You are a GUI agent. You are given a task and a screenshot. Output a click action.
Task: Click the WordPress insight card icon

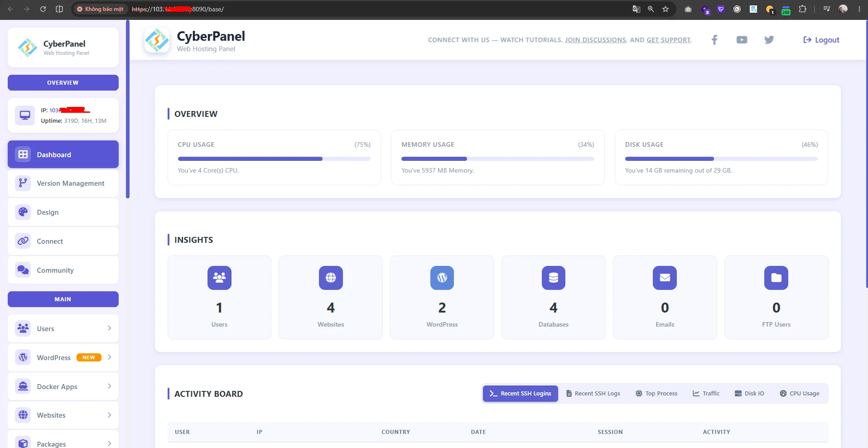tap(442, 278)
